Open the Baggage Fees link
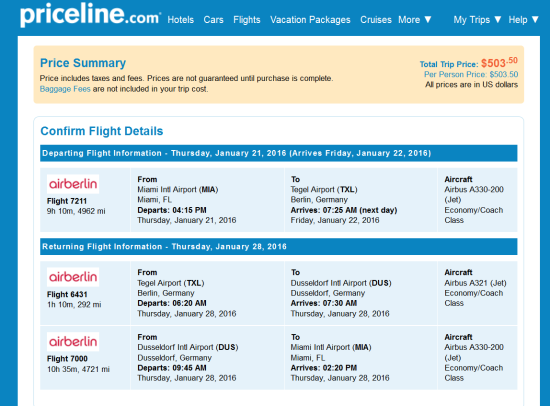Viewport: 550px width, 406px height. tap(65, 89)
